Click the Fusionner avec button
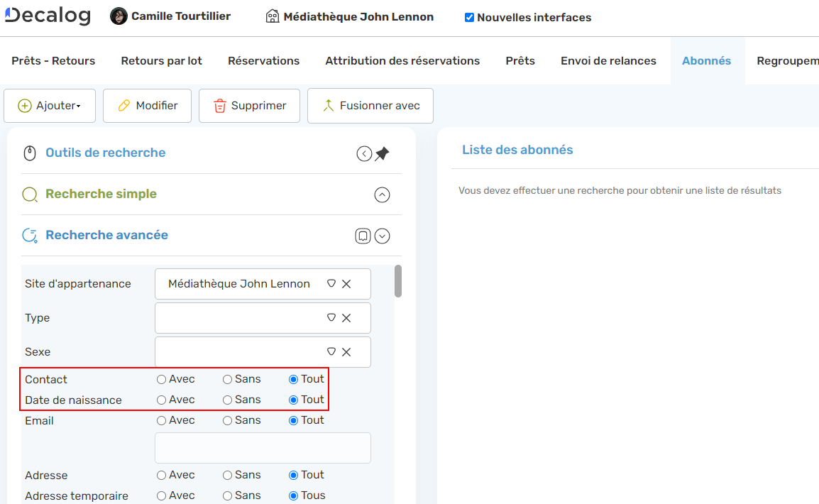Image resolution: width=819 pixels, height=504 pixels. (x=370, y=106)
